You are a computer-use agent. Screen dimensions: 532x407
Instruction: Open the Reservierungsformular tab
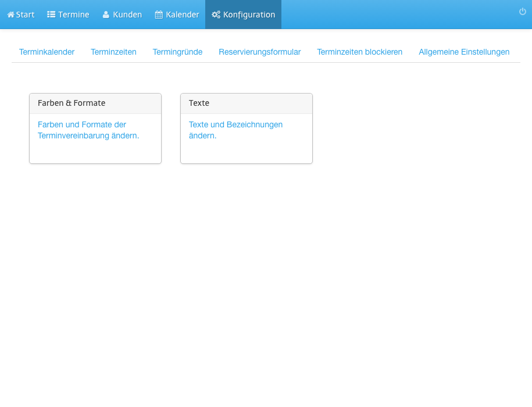(259, 52)
